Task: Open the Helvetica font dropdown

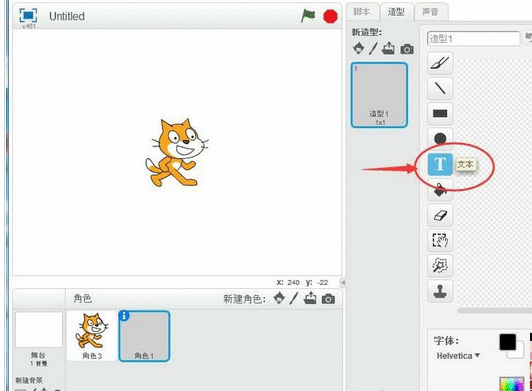Action: click(x=458, y=356)
